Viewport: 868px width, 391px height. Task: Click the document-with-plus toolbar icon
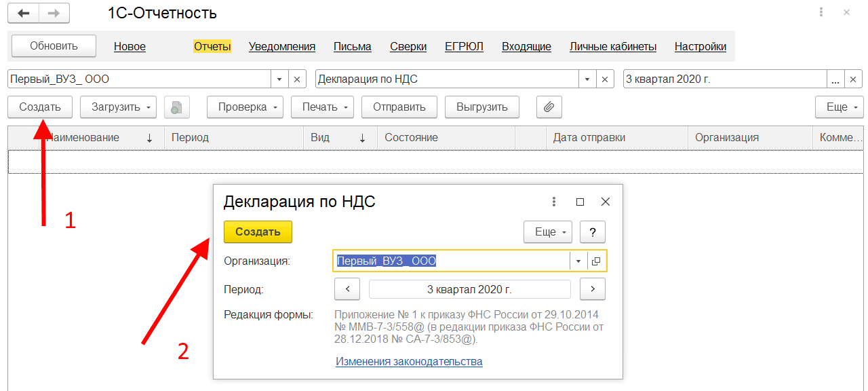pos(176,107)
